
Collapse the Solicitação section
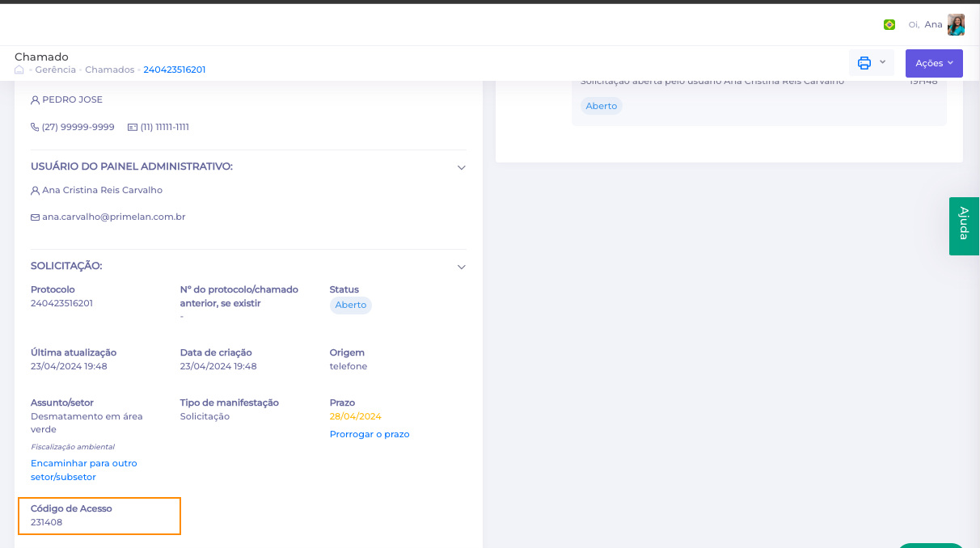462,267
